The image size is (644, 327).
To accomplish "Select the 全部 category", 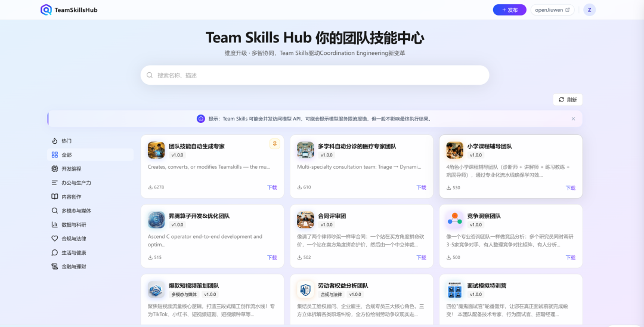I will click(90, 155).
